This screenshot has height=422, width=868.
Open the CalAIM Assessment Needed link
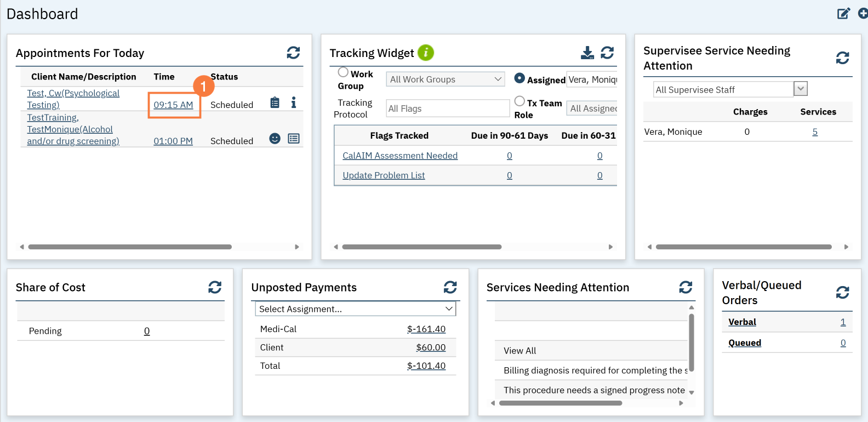click(400, 156)
